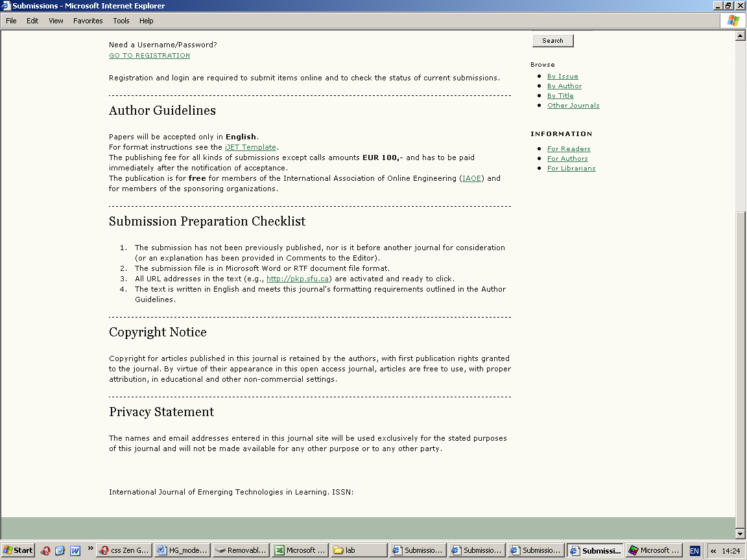Follow the GO TO REGISTRATION link
Viewport: 747px width, 560px height.
[x=149, y=56]
